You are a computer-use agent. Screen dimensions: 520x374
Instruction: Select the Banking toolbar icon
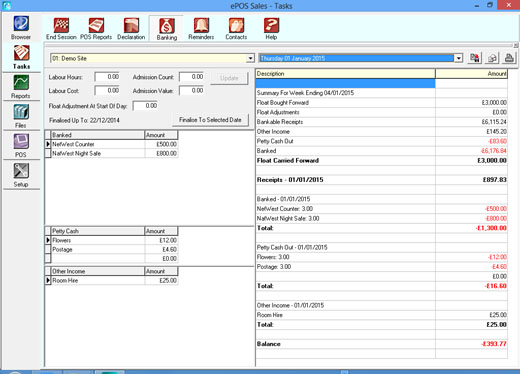(x=167, y=29)
